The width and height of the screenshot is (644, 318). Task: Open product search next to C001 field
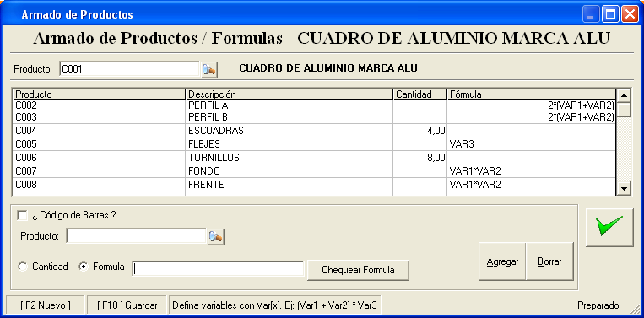pyautogui.click(x=209, y=70)
